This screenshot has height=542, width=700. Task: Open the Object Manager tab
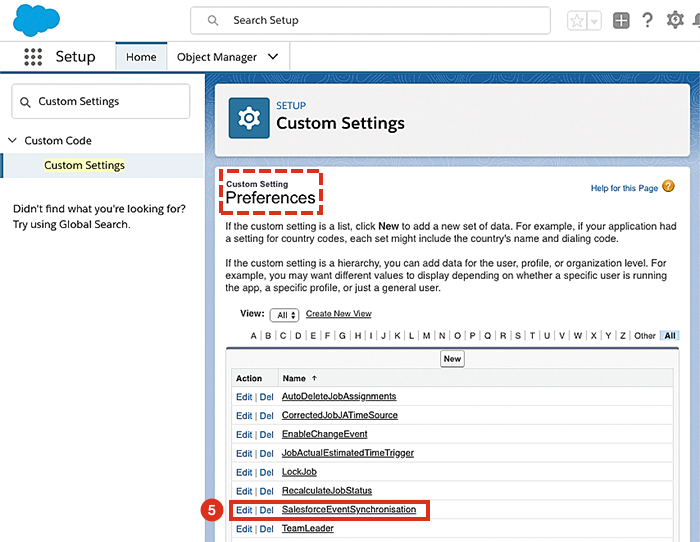coord(216,57)
